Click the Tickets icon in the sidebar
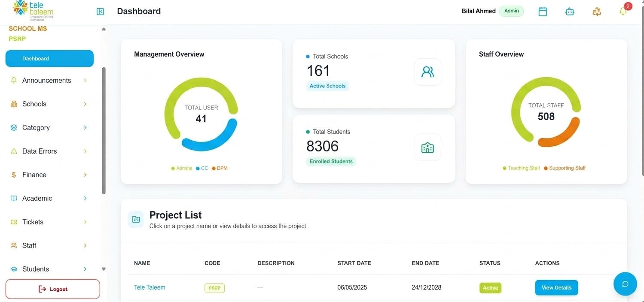Screen dimensions: 644x302 (x=14, y=222)
